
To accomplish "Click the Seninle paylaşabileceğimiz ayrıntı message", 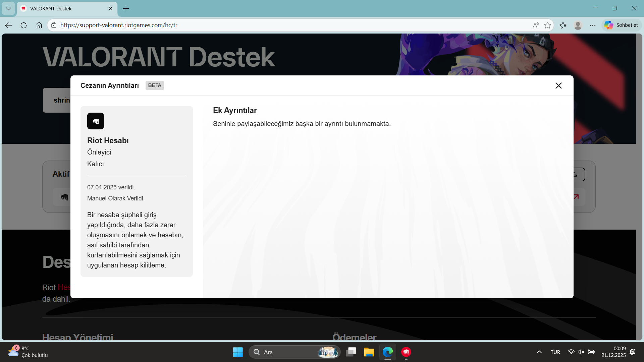I will (302, 124).
